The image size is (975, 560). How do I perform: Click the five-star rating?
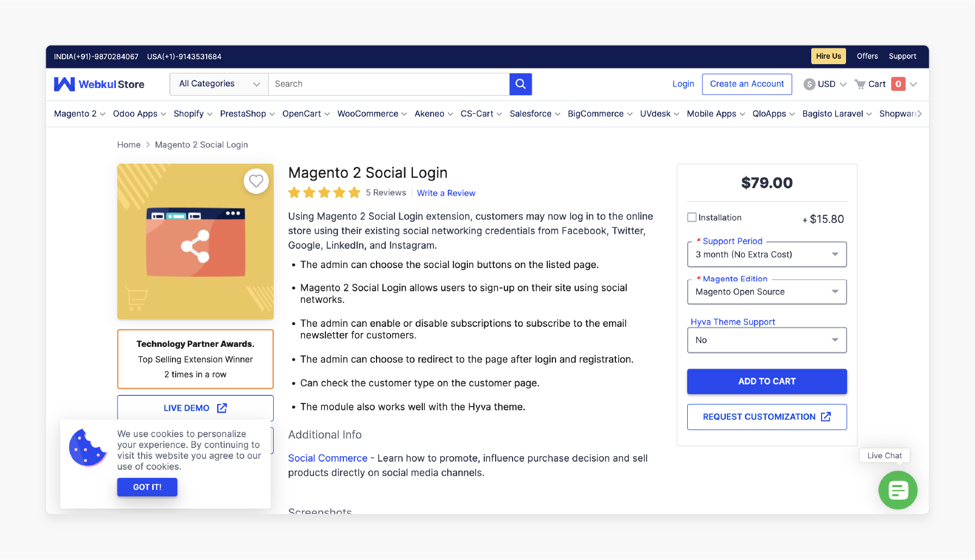point(324,192)
